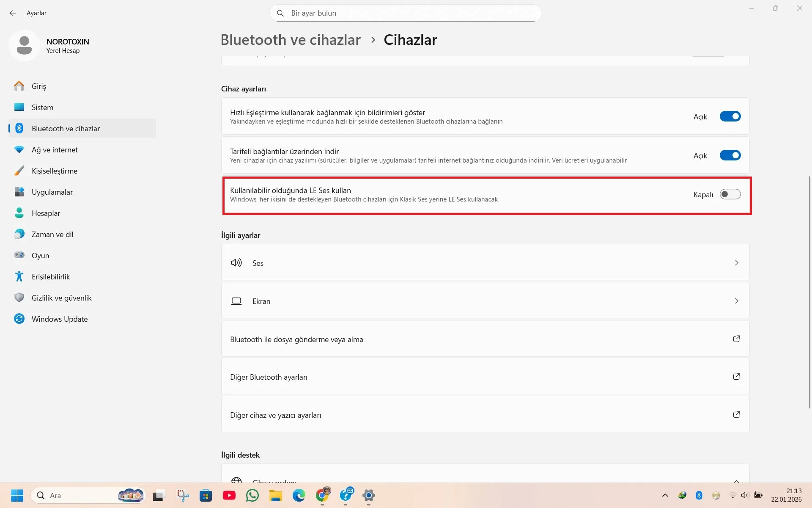The width and height of the screenshot is (812, 508).
Task: Click the vertical scrollbar on the right
Action: click(x=809, y=292)
